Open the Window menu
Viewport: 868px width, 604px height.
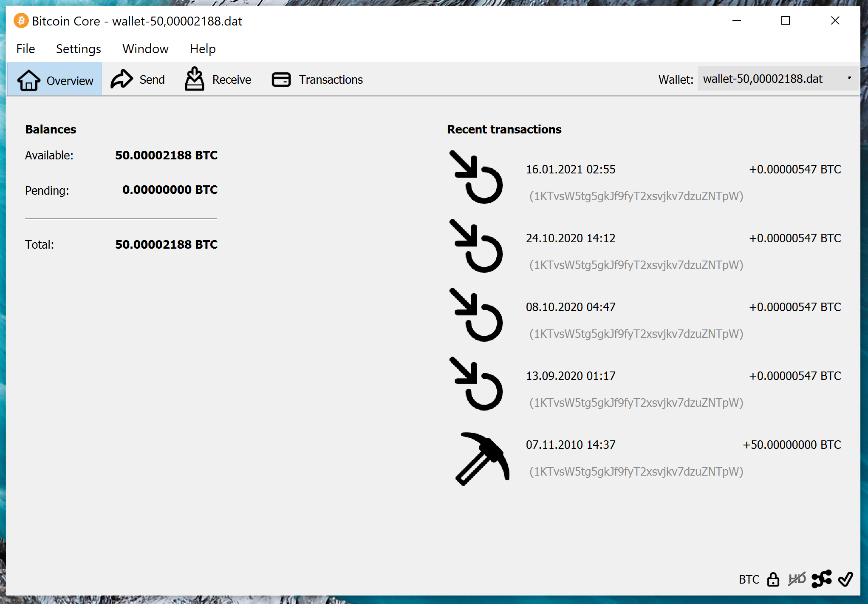pos(145,49)
